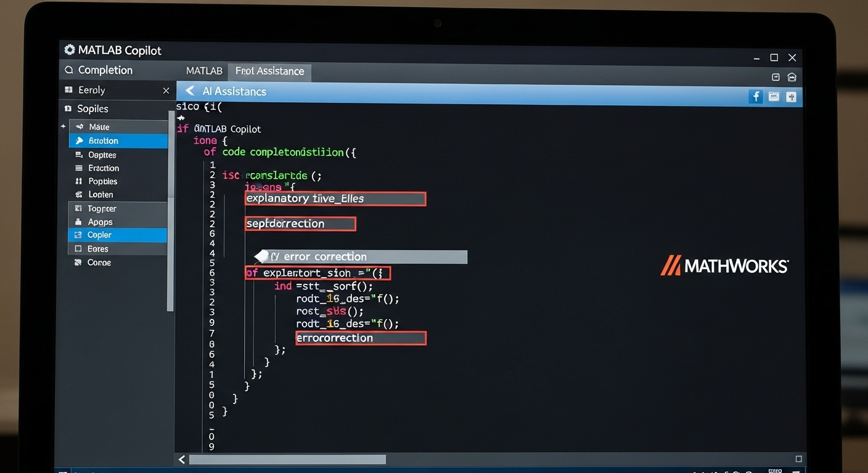Expand the Maute tree node arrow
868x473 pixels.
coord(63,126)
